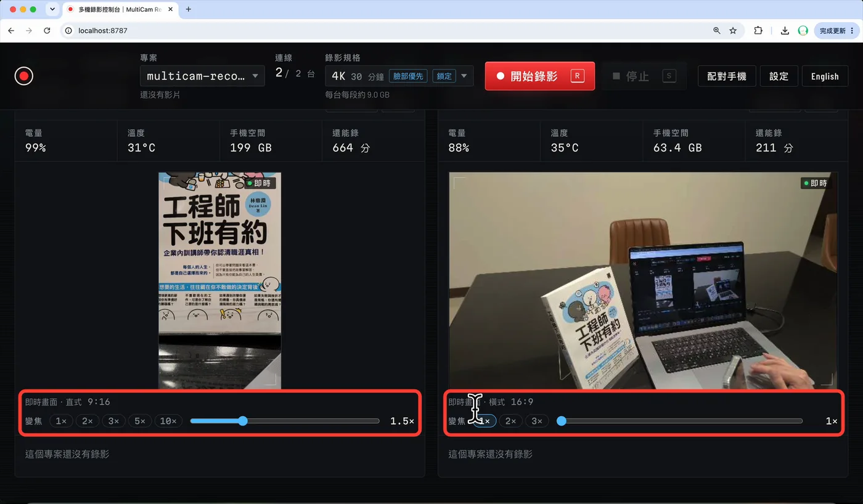Click the 還沒有影片 status text
Viewport: 863px width, 504px height.
[x=160, y=95]
